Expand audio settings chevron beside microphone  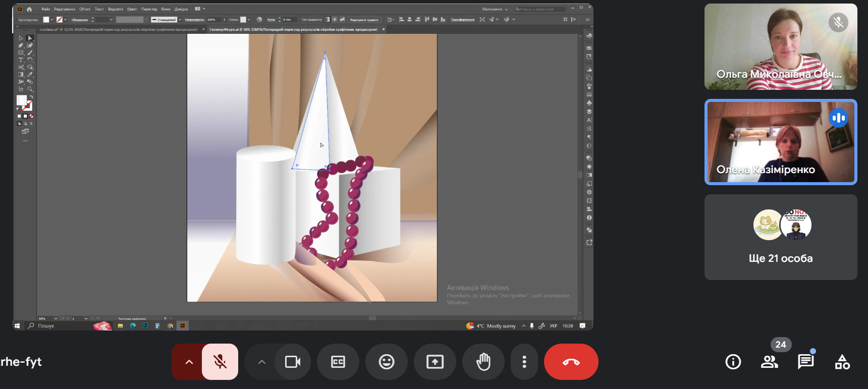[189, 362]
